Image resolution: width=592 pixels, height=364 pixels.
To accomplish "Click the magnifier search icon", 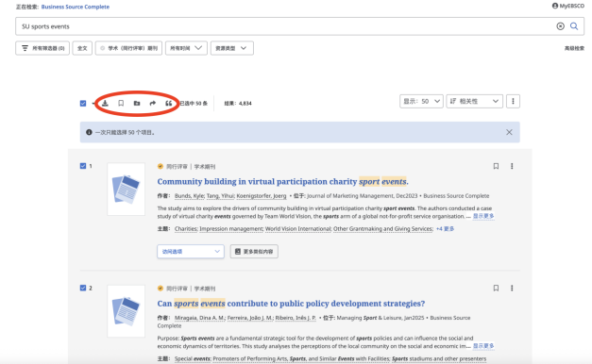I will [x=574, y=26].
